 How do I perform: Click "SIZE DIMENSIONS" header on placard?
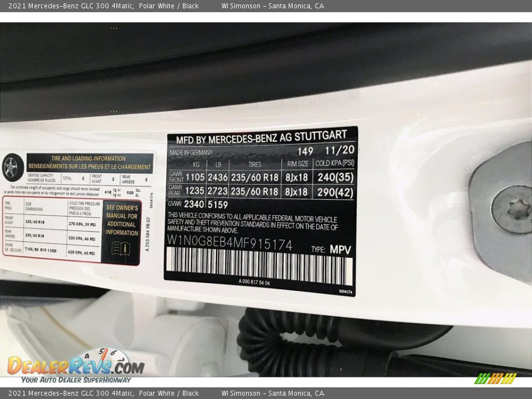point(34,207)
